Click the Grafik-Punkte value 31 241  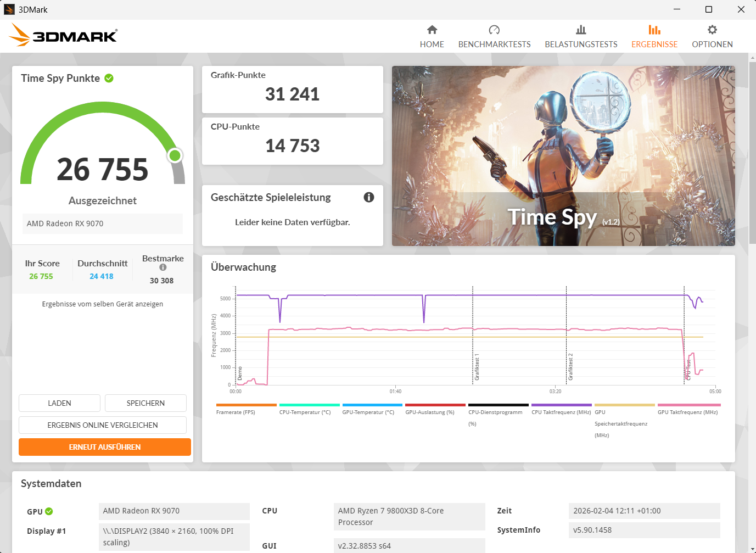(x=292, y=94)
